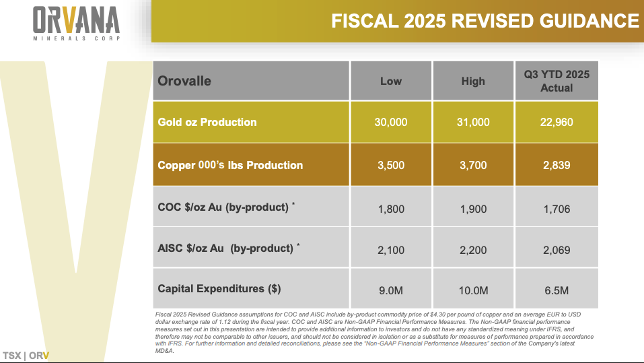
Task: Click the 'High' column header
Action: coord(472,81)
